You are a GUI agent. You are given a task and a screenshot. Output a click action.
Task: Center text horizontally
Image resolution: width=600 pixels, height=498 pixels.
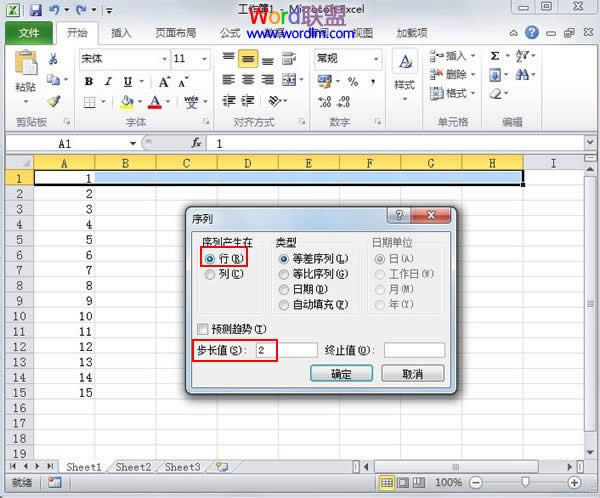click(248, 80)
